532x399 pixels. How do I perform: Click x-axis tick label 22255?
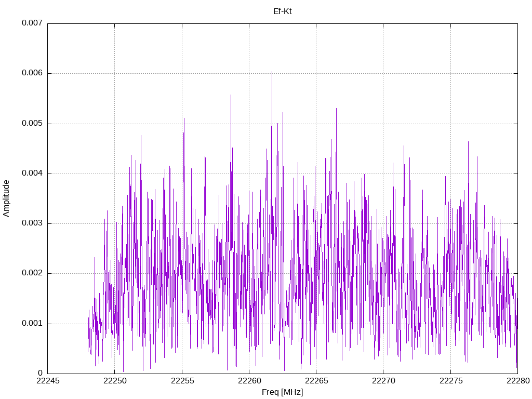[182, 381]
